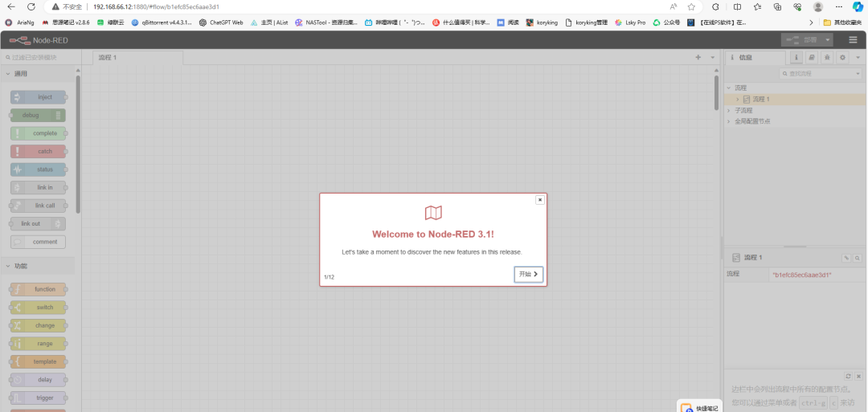Expand the 子流程 tree section
868x412 pixels.
click(x=729, y=110)
